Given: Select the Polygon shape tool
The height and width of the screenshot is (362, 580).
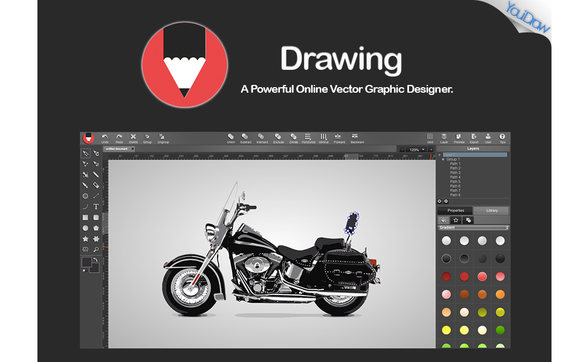Looking at the screenshot, I should click(x=96, y=229).
